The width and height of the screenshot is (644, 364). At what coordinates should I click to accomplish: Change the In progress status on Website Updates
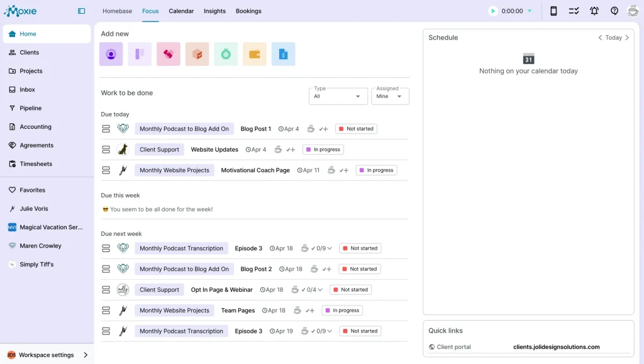point(323,149)
